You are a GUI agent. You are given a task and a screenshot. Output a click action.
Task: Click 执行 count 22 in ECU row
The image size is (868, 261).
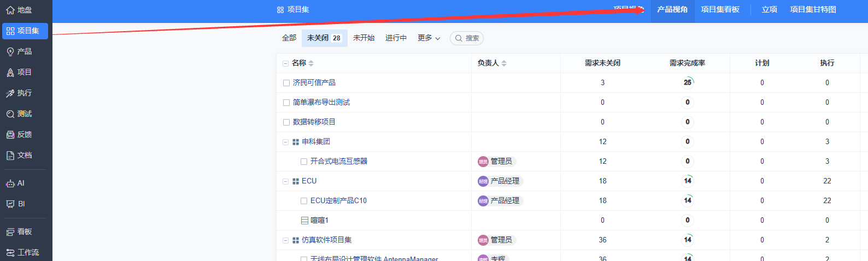tap(827, 181)
